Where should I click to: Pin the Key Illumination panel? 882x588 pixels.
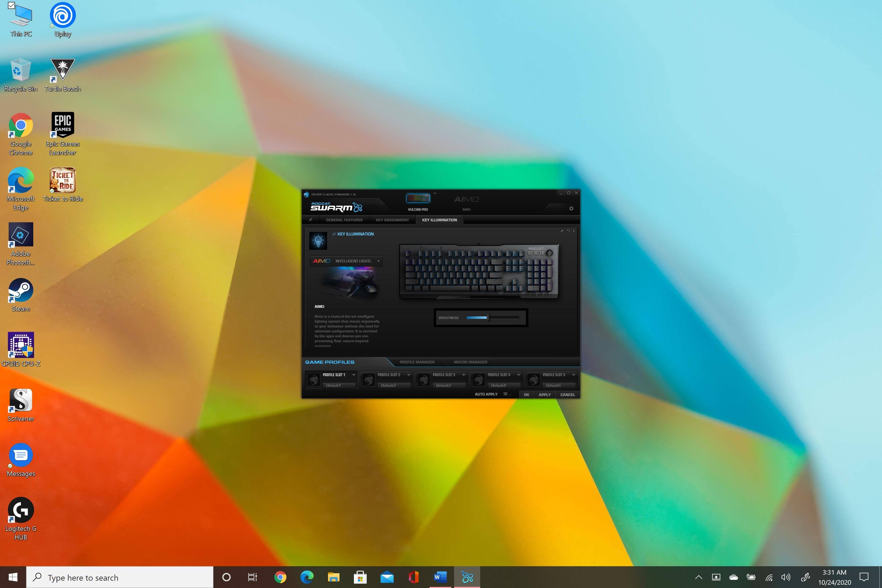click(x=562, y=231)
